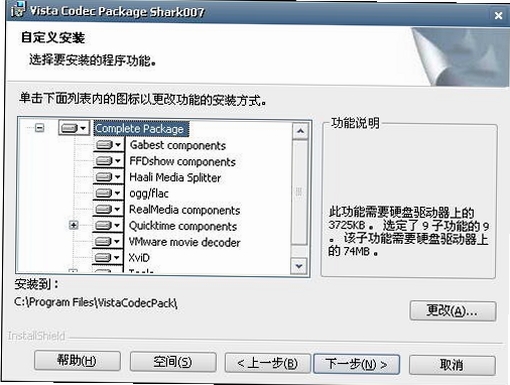Viewport: 510px width, 385px height.
Task: Open FFDshow components install-mode dropdown
Action: click(108, 161)
